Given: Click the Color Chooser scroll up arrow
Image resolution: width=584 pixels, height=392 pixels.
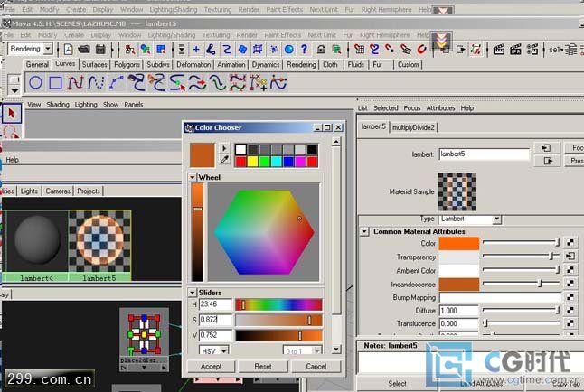Looking at the screenshot, I should [x=336, y=142].
